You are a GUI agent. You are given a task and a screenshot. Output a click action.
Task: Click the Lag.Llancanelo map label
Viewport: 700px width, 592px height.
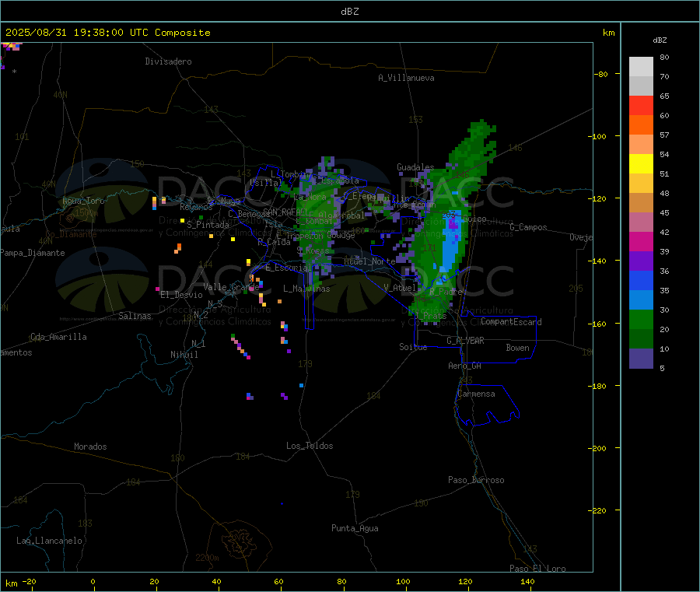tap(50, 541)
